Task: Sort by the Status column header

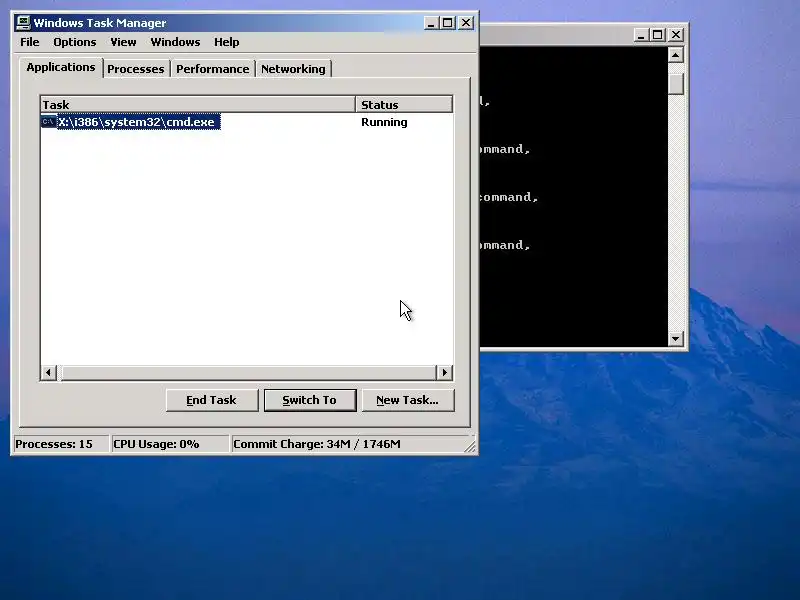Action: click(x=404, y=105)
